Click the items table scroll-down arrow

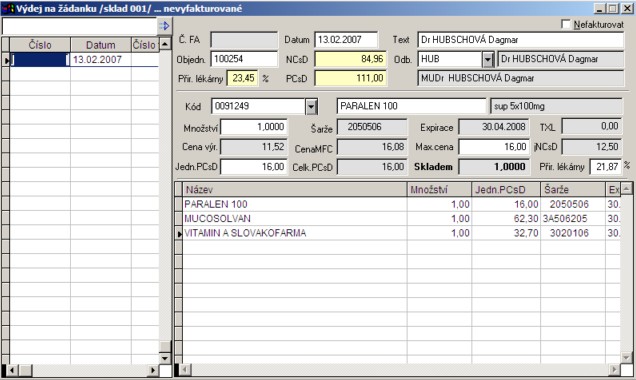[627, 358]
